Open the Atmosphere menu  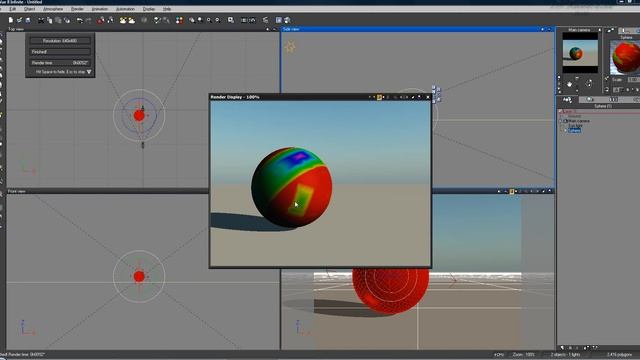click(x=53, y=9)
